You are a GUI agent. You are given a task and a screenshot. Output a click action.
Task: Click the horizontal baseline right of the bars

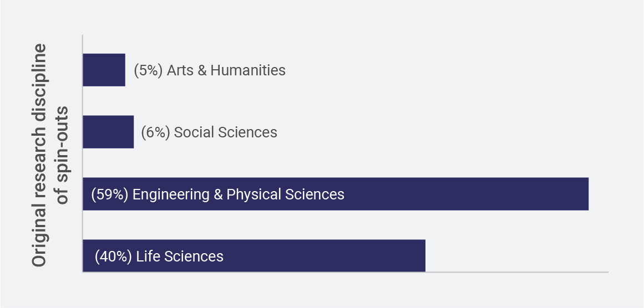(x=516, y=272)
